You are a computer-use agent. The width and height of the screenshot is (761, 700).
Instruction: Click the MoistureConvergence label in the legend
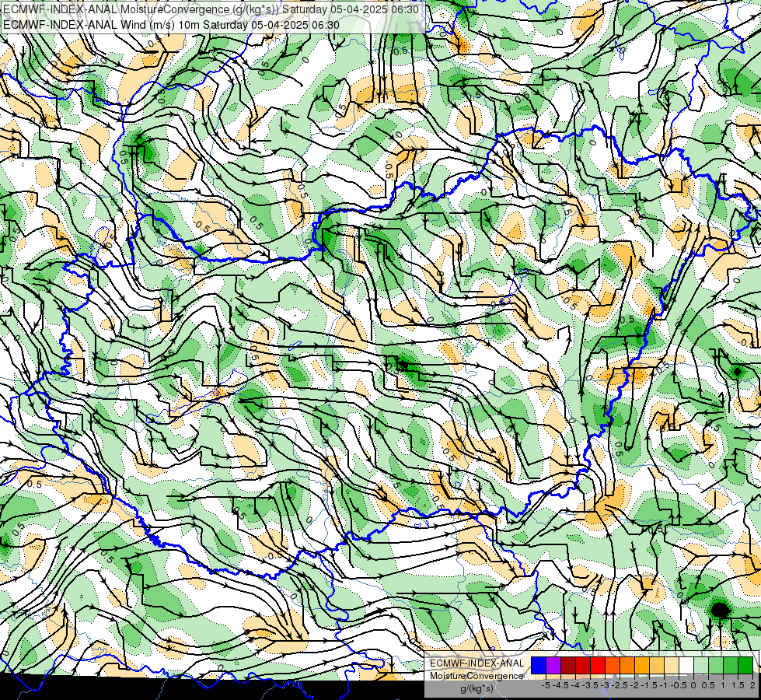click(476, 676)
